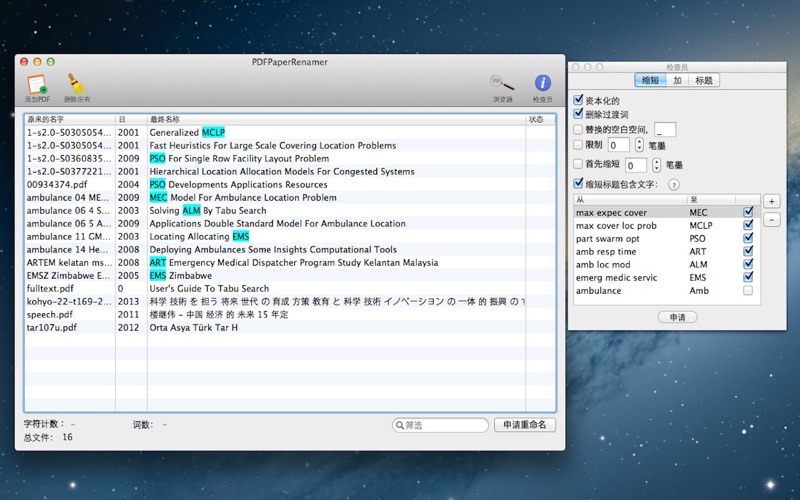Switch to the 加 tab in inspector

pos(677,80)
